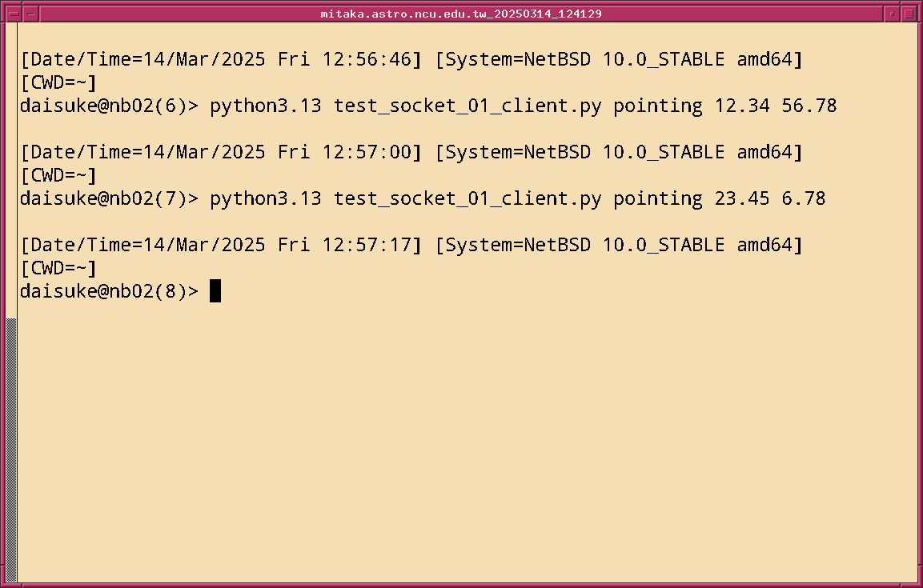Click the dark scrollbar thumb on left edge
Viewport: 923px width, 588px height.
[x=11, y=448]
